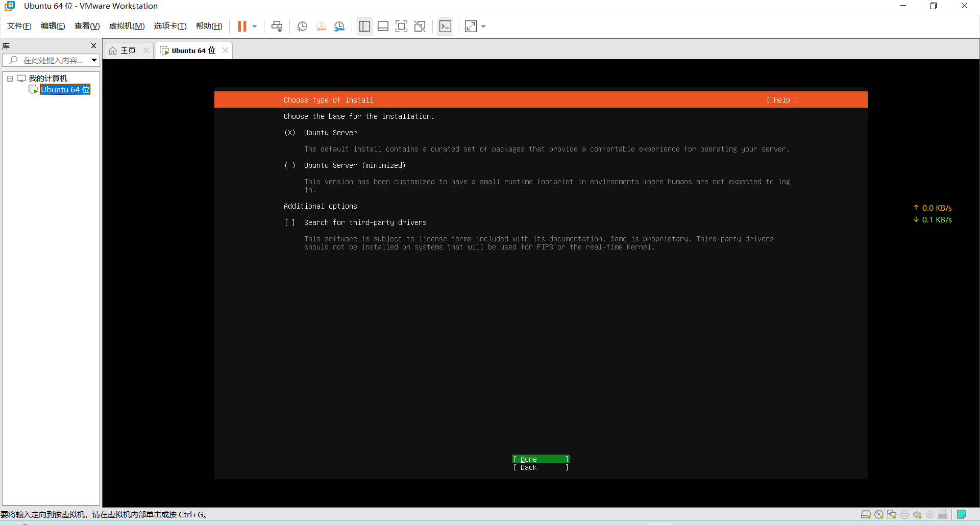Toggle the library sidebar view
This screenshot has width=980, height=525.
(364, 27)
